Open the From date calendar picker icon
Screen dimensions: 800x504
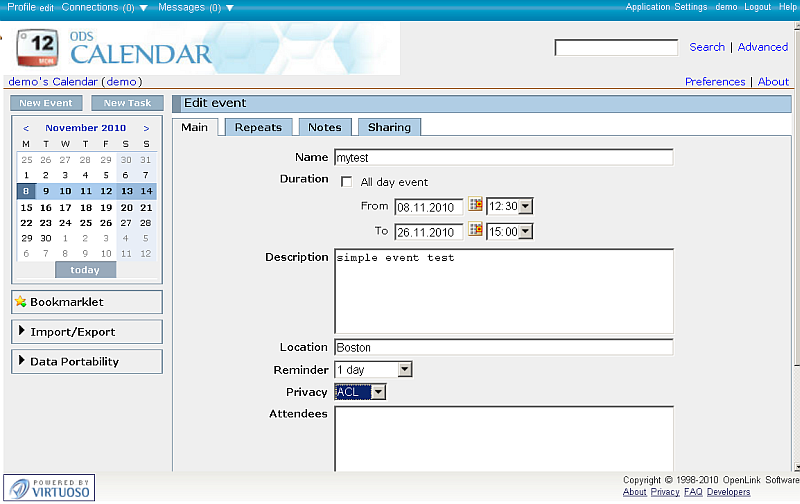click(476, 206)
